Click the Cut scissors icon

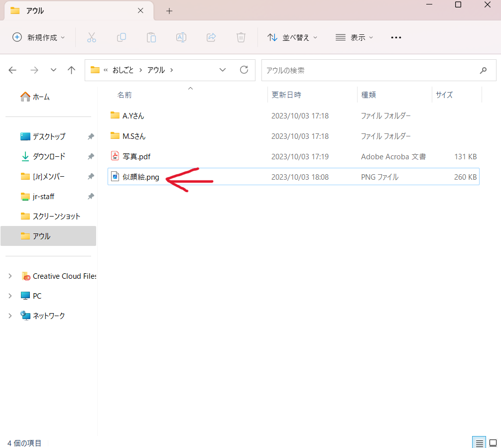point(92,37)
